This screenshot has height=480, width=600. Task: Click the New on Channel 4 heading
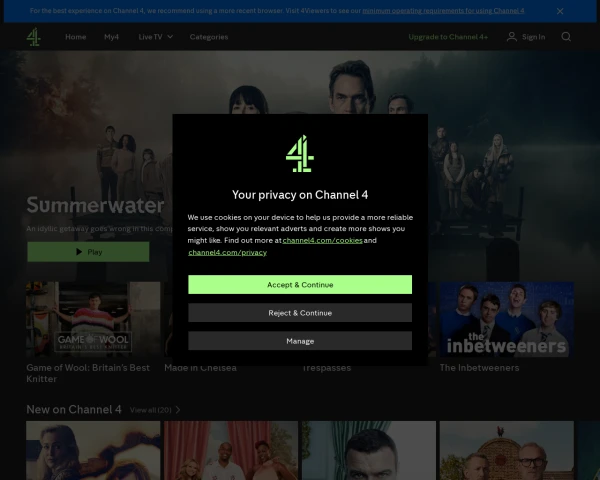[74, 410]
